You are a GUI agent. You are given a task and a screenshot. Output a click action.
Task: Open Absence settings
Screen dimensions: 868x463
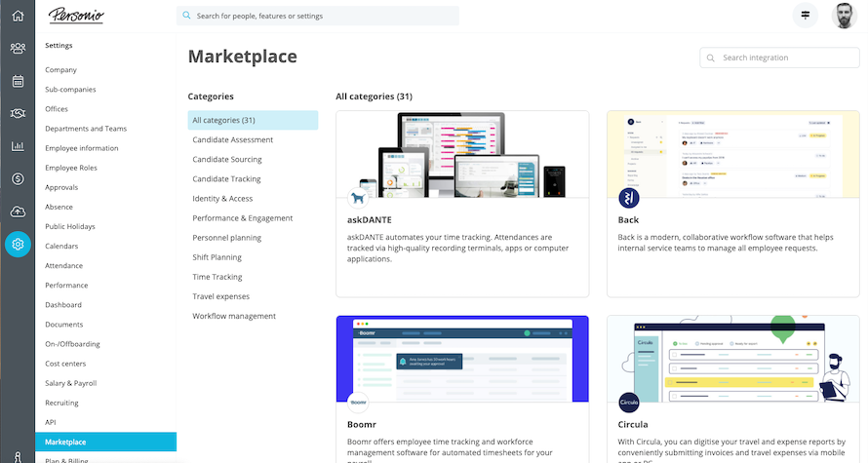click(59, 207)
